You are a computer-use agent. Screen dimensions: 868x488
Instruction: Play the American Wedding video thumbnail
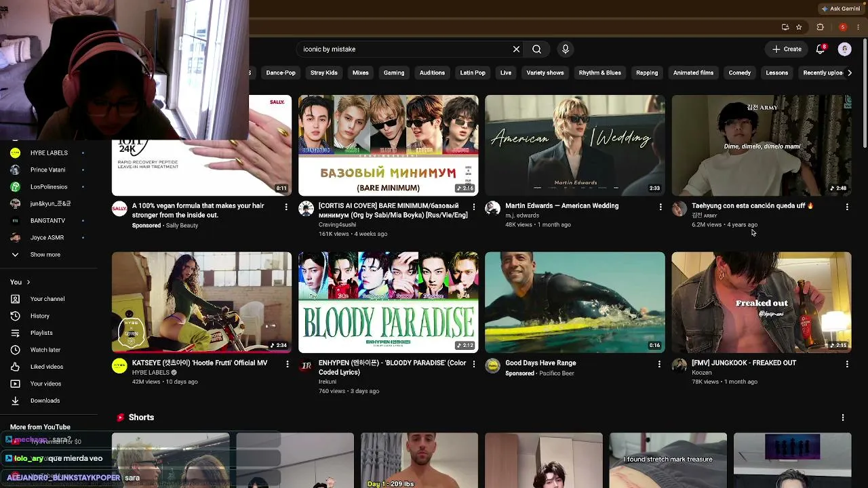pos(575,145)
